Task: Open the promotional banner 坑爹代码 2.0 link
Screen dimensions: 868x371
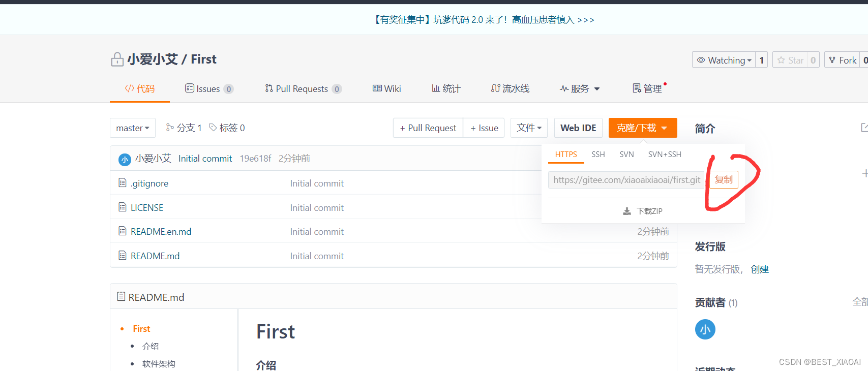Action: (484, 20)
